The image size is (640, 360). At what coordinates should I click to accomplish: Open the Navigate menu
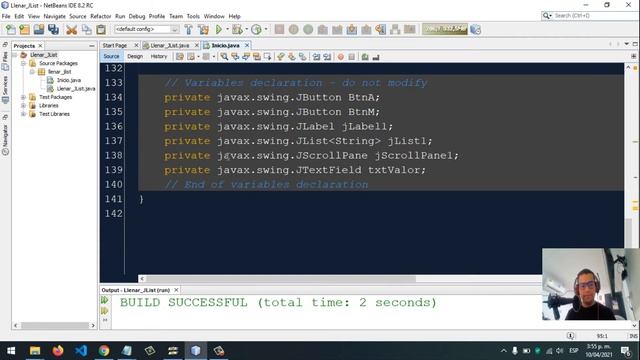[x=54, y=16]
